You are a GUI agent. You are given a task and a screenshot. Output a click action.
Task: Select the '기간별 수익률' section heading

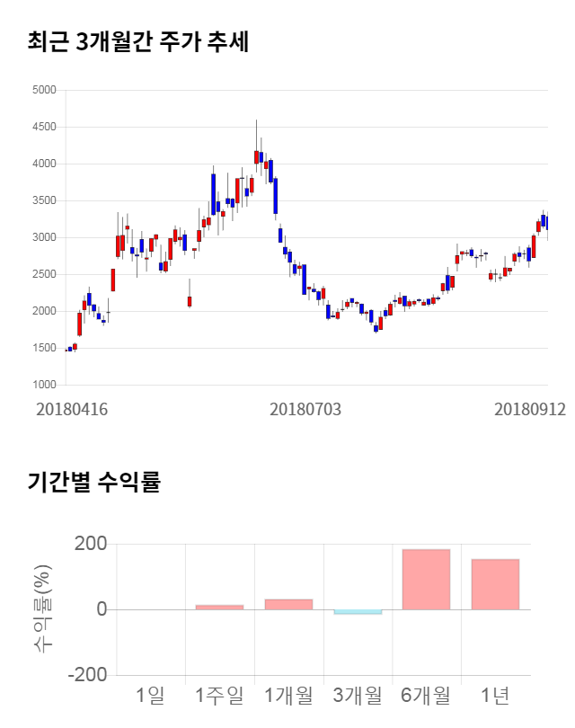[93, 482]
